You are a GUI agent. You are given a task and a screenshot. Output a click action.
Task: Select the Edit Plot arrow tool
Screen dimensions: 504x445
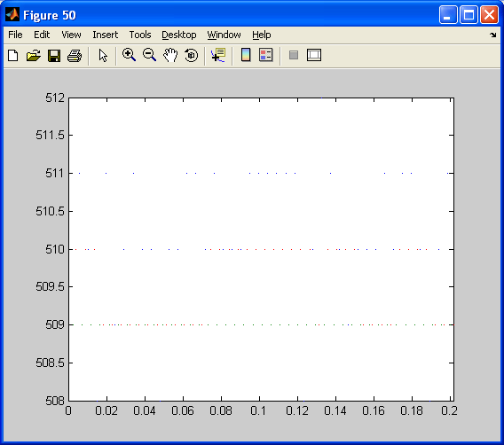tap(103, 56)
